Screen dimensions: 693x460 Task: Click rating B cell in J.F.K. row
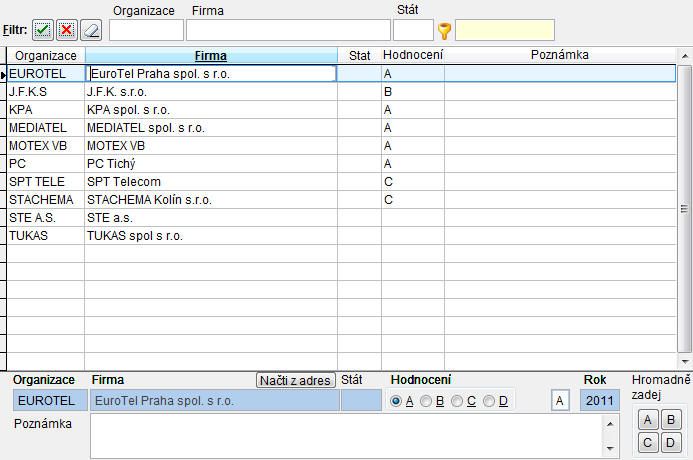pos(413,92)
